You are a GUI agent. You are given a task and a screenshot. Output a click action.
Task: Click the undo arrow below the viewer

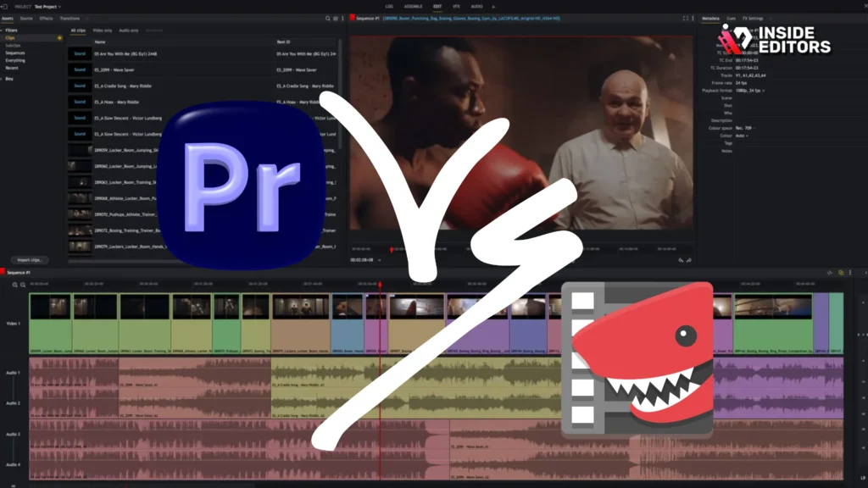coord(681,260)
